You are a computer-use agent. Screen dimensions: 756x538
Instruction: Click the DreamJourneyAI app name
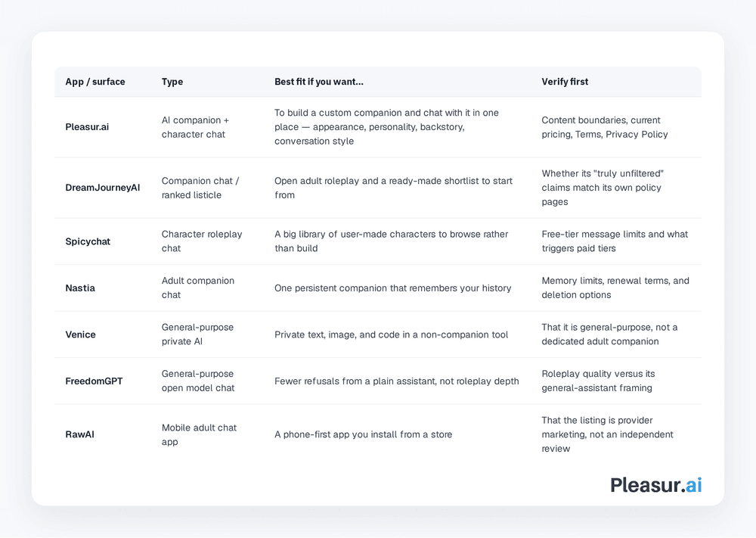pyautogui.click(x=103, y=188)
